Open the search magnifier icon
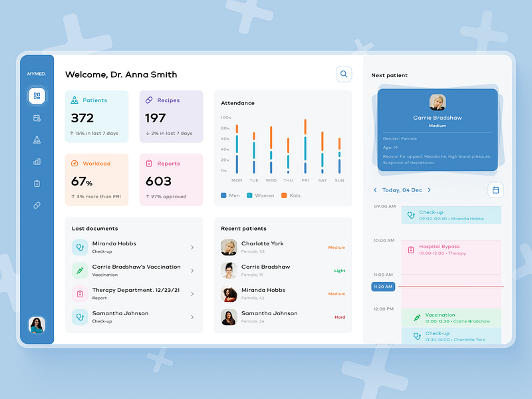This screenshot has width=532, height=399. 344,74
